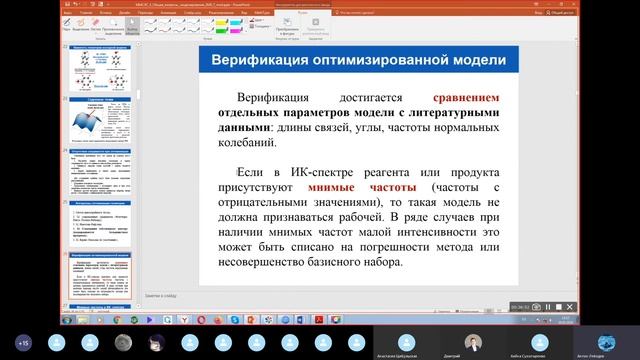Viewport: 640px width, 360px height.
Task: Click the moon picture participant avatar
Action: point(123,343)
